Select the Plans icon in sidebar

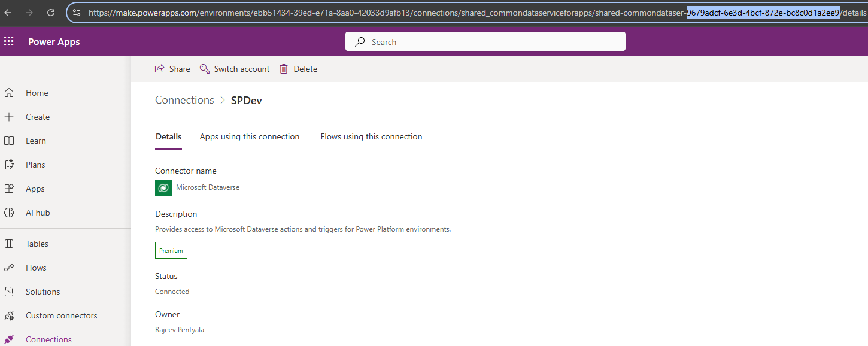pyautogui.click(x=9, y=165)
